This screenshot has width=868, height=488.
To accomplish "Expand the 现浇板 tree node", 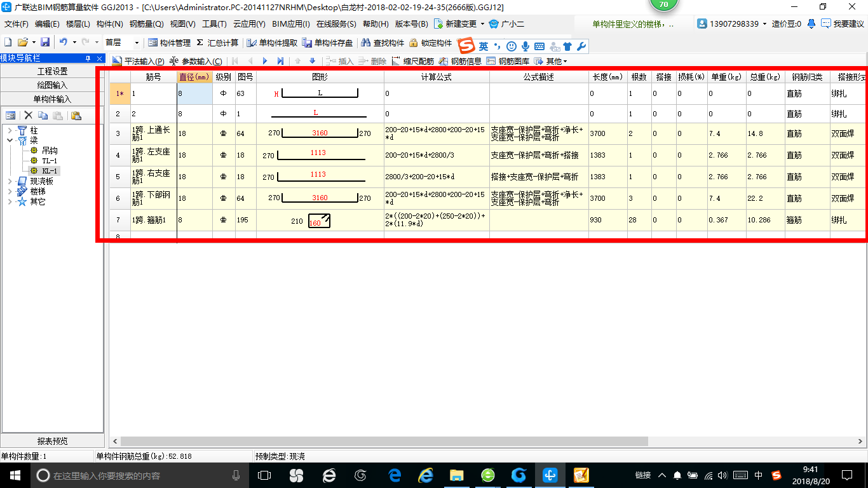I will coord(10,181).
